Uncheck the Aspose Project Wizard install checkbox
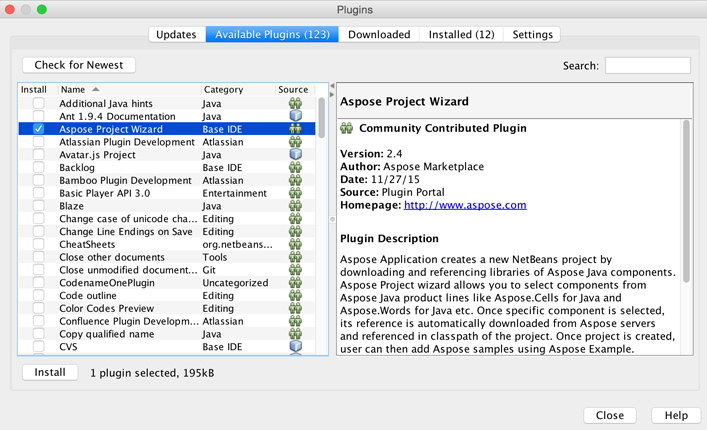The height and width of the screenshot is (430, 707). [38, 129]
